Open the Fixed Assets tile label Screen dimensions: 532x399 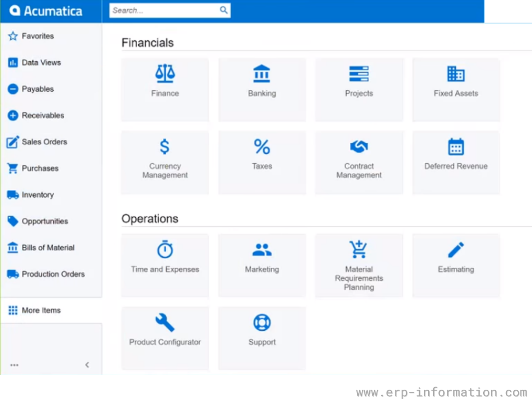tap(456, 94)
